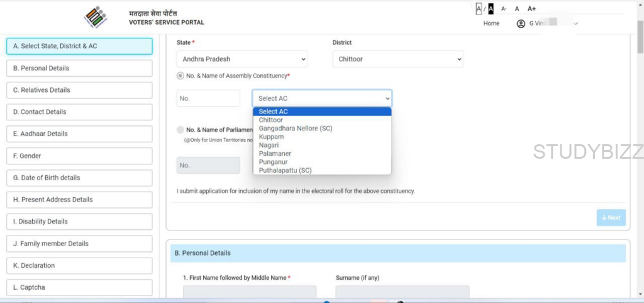Viewport: 644px width, 303px height.
Task: Open E. Aadhaar Details section
Action: pyautogui.click(x=79, y=134)
